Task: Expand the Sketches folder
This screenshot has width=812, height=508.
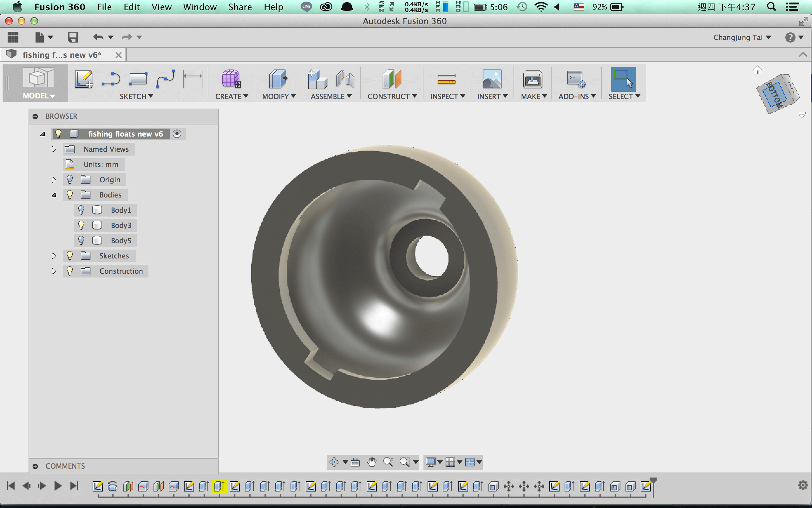Action: point(54,256)
